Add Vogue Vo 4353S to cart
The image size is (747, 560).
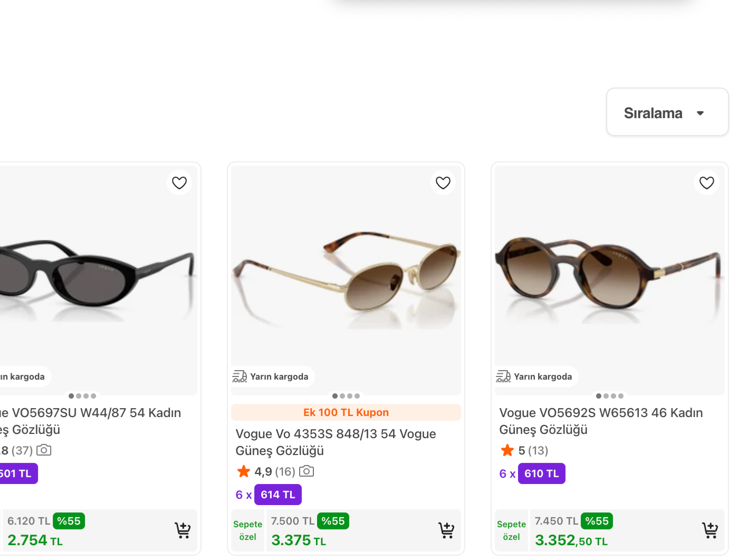pyautogui.click(x=446, y=530)
